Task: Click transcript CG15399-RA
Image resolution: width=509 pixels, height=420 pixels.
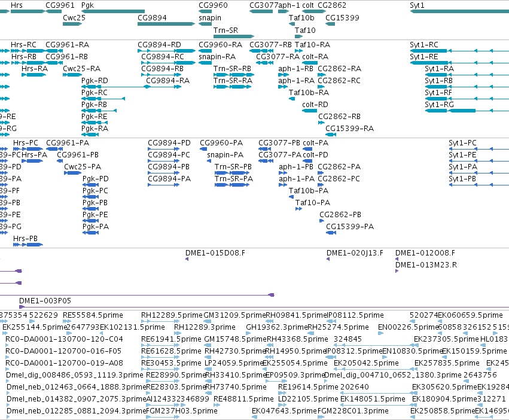Action: click(x=350, y=129)
